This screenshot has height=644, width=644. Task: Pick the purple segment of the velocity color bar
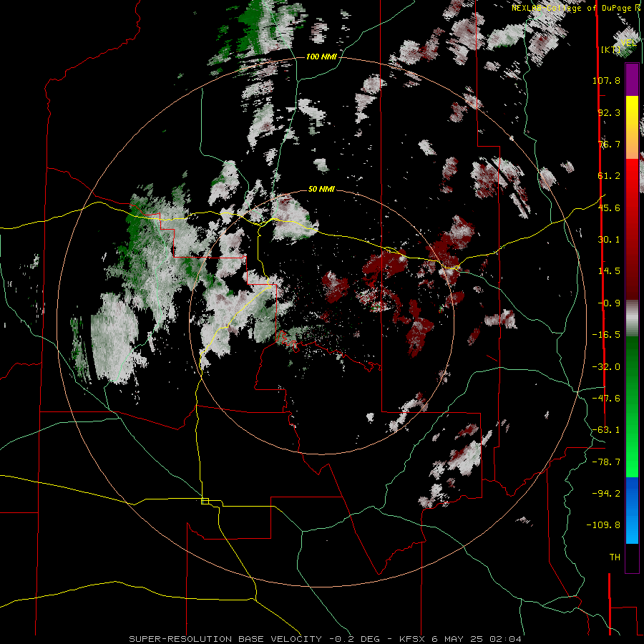point(632,80)
